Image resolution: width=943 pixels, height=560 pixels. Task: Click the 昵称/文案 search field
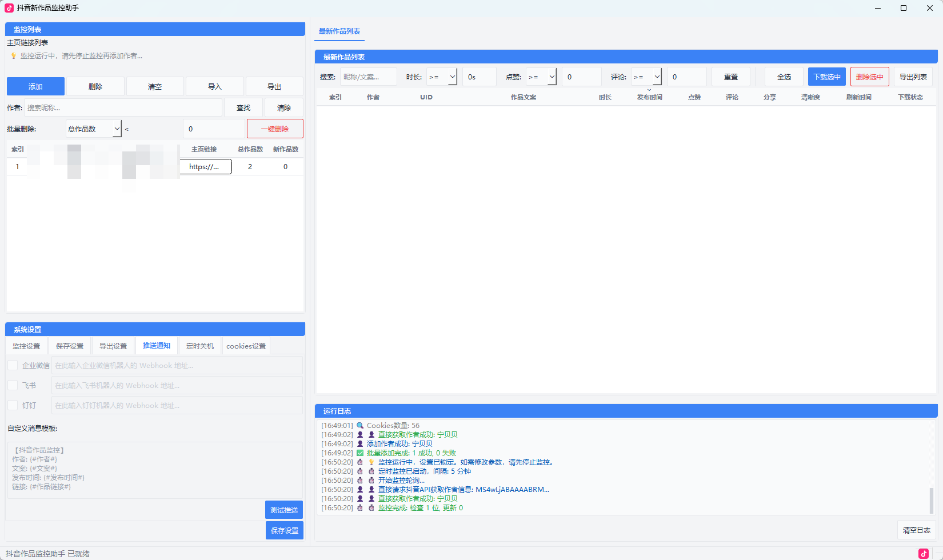click(x=369, y=77)
